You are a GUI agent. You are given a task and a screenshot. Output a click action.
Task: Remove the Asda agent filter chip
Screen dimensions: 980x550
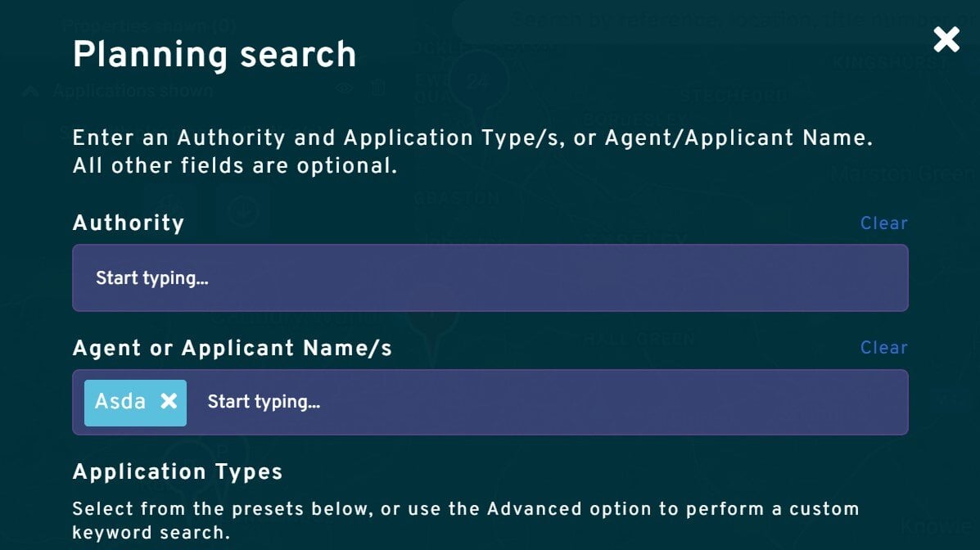coord(169,401)
